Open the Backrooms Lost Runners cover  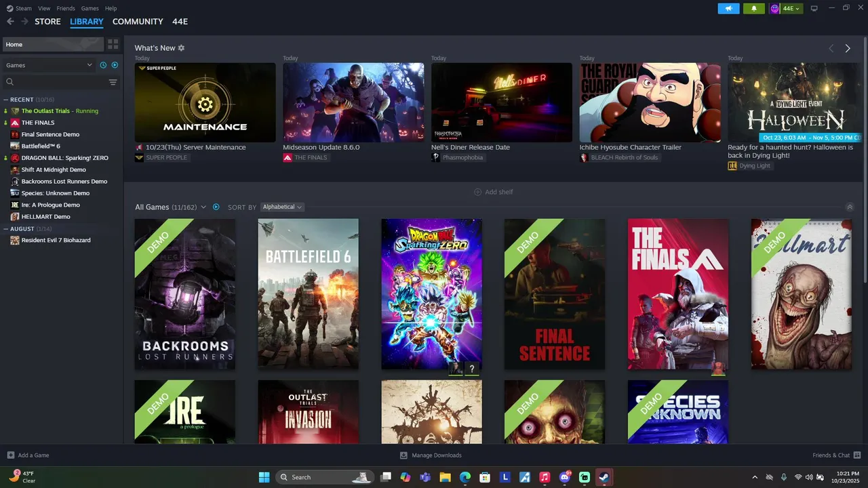[185, 294]
